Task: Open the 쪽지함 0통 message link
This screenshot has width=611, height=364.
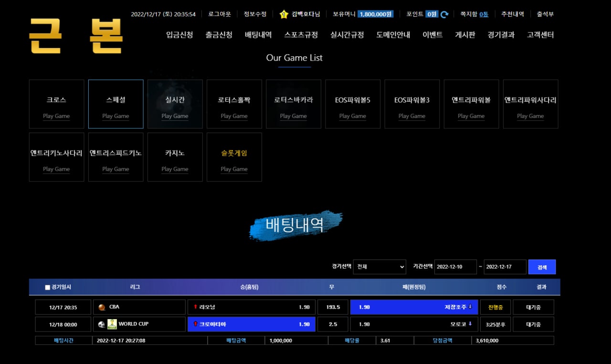Action: pos(474,14)
